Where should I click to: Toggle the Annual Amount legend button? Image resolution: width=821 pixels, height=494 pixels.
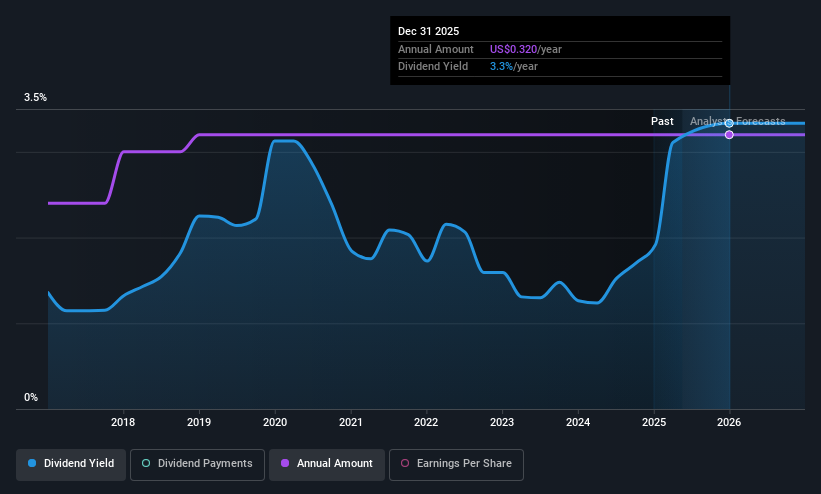click(x=327, y=464)
